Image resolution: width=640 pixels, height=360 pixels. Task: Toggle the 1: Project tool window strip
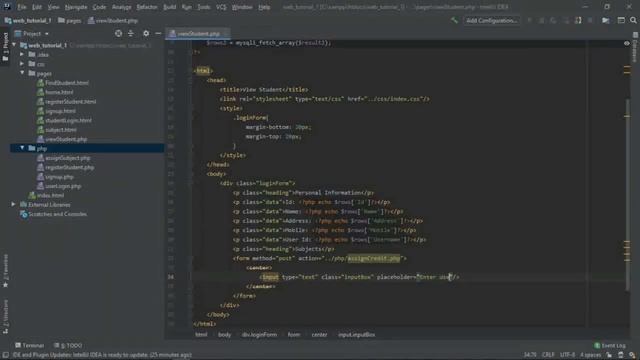click(5, 46)
